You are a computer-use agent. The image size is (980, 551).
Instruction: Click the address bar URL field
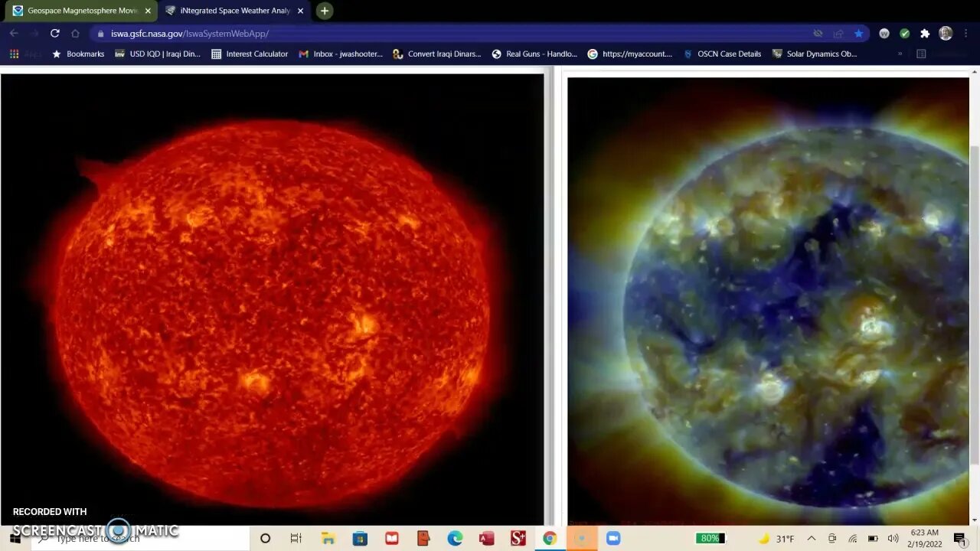[x=452, y=34]
